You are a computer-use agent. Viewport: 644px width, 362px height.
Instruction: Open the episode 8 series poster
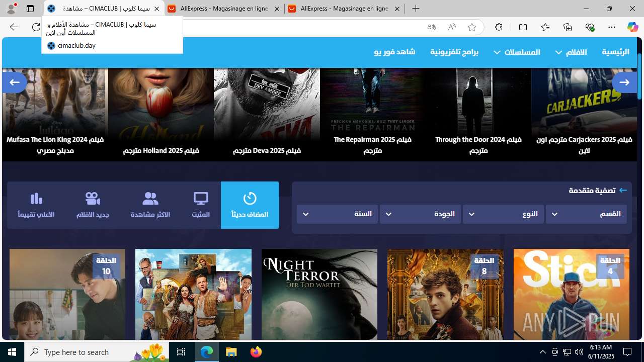445,294
